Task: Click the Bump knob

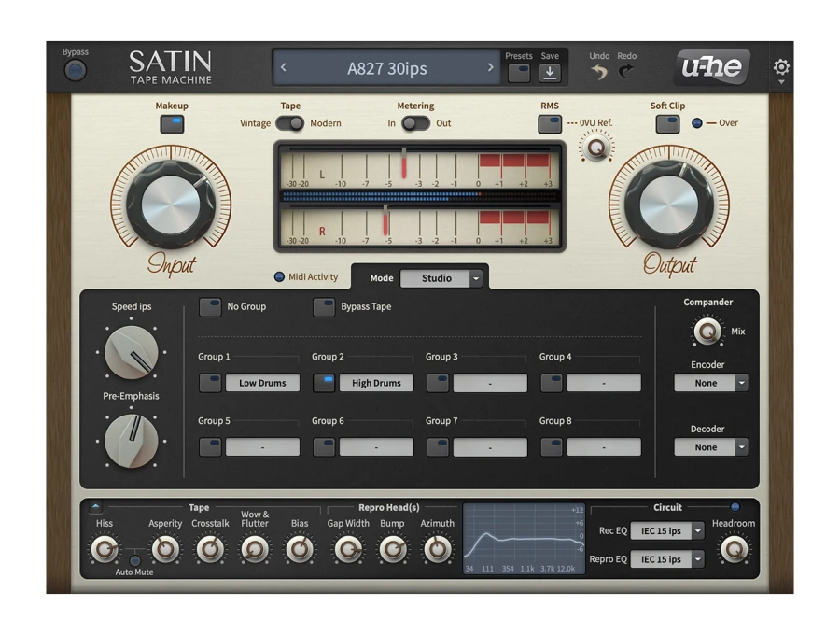Action: [x=393, y=549]
